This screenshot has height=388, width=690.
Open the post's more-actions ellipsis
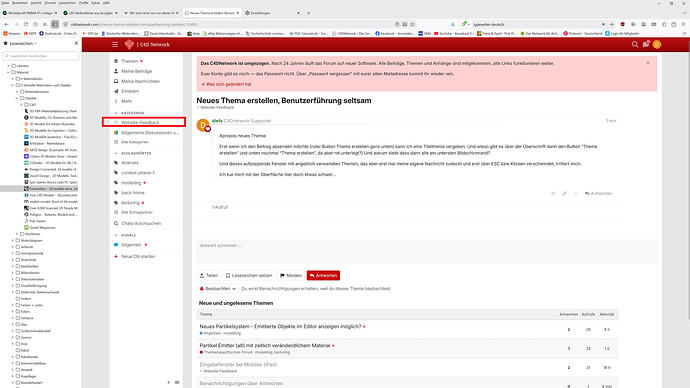(x=575, y=194)
